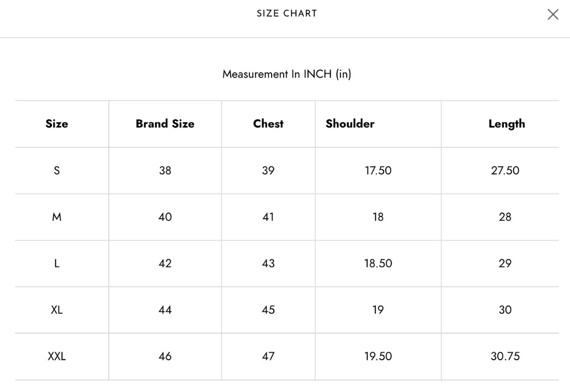Select the M size row label
The height and width of the screenshot is (392, 570).
pyautogui.click(x=57, y=217)
